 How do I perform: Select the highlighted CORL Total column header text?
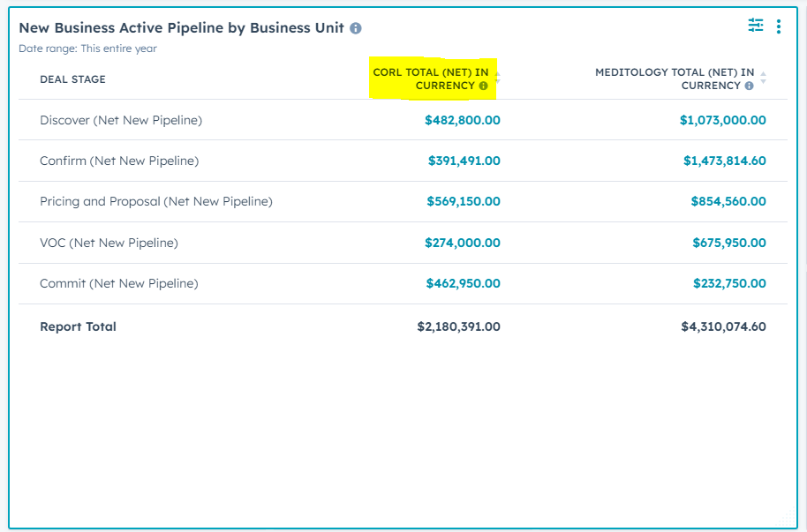click(430, 79)
